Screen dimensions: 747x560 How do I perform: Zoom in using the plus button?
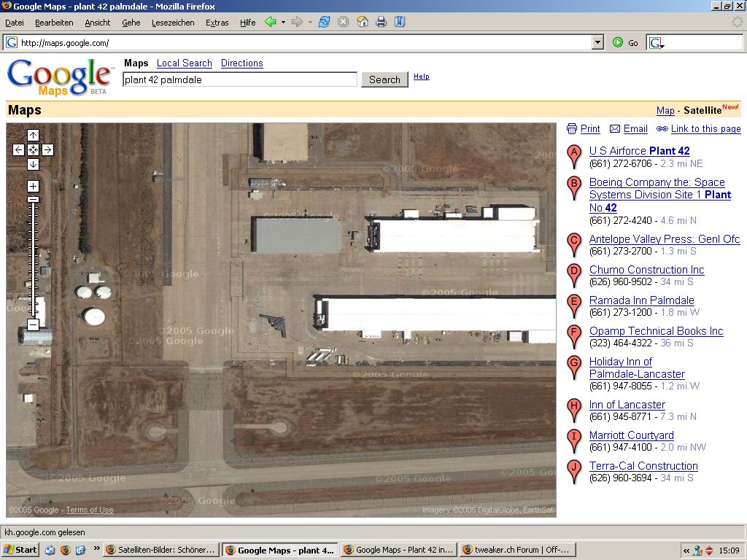pos(33,186)
